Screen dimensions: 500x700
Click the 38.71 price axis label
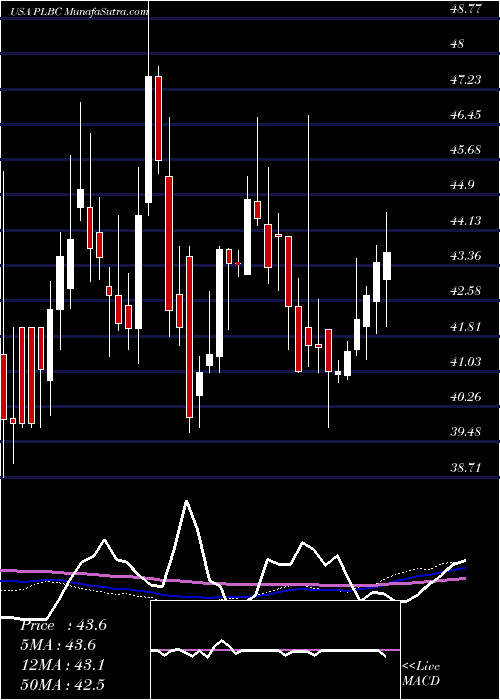466,467
